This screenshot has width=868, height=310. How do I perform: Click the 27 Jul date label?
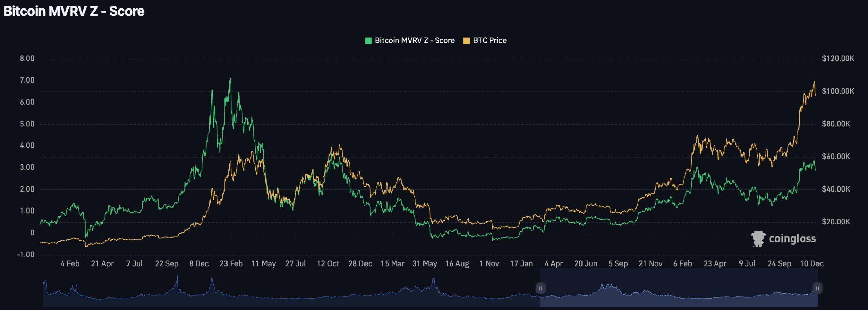(296, 264)
